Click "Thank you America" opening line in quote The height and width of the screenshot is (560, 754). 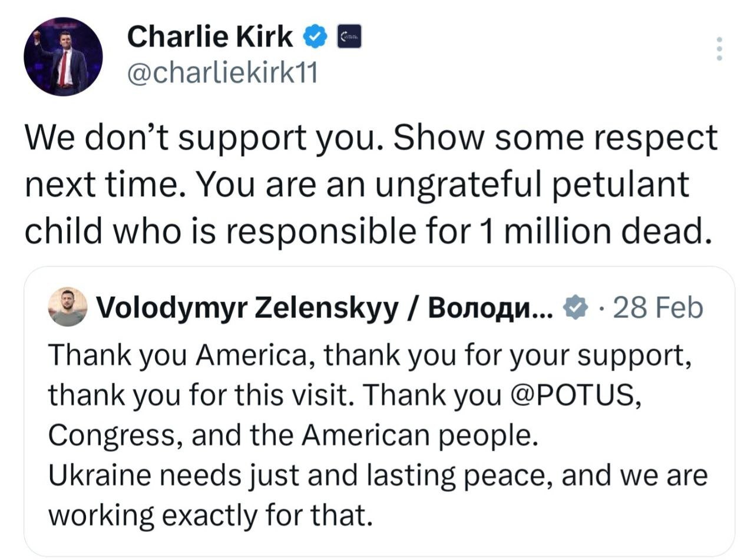click(x=178, y=355)
